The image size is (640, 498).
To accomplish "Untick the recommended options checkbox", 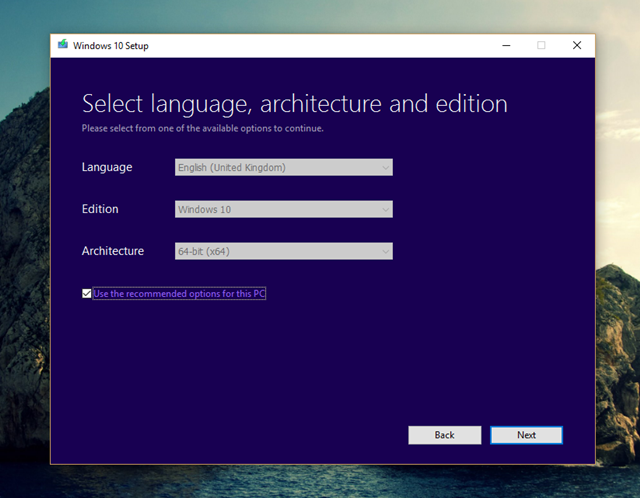I will (87, 294).
